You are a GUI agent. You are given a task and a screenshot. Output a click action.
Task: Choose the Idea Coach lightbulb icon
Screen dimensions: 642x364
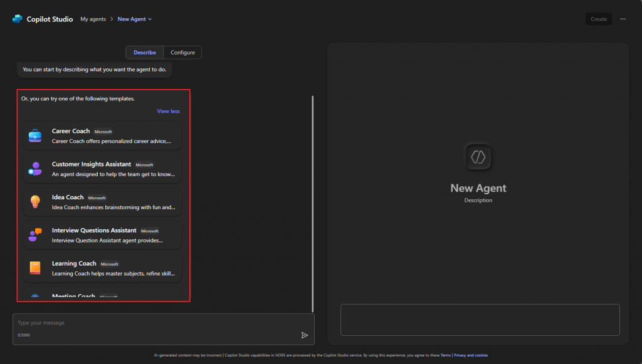[35, 202]
